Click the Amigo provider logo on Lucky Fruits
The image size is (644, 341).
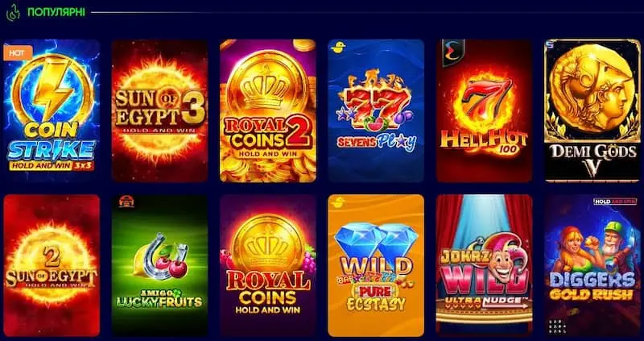click(x=126, y=202)
